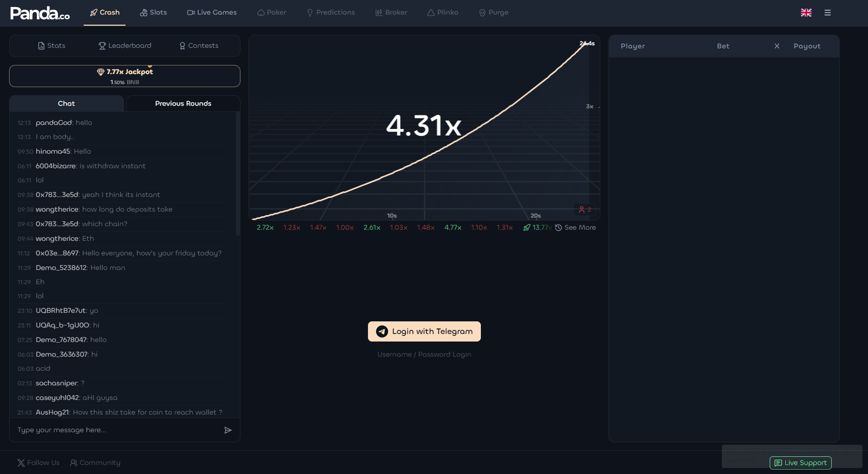Click the Follow Us X link
The height and width of the screenshot is (474, 868).
click(x=38, y=463)
